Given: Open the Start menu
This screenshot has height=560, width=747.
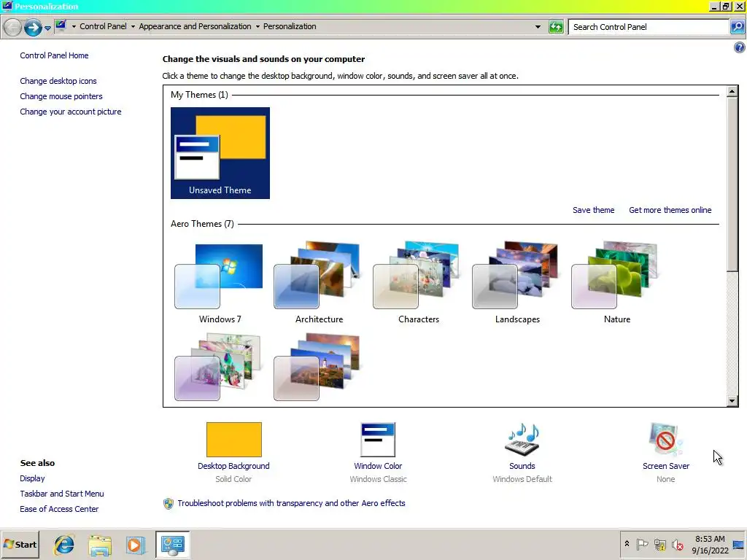Looking at the screenshot, I should [x=20, y=544].
